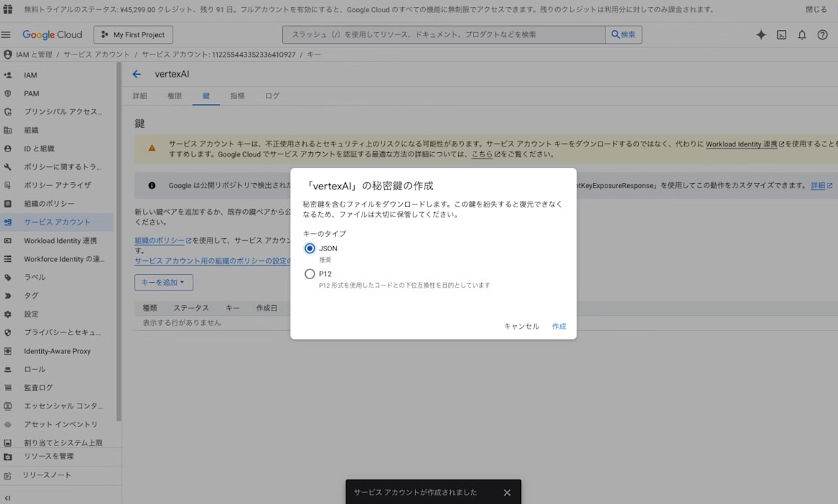Open the My First Project selector
The height and width of the screenshot is (504, 838).
(133, 34)
